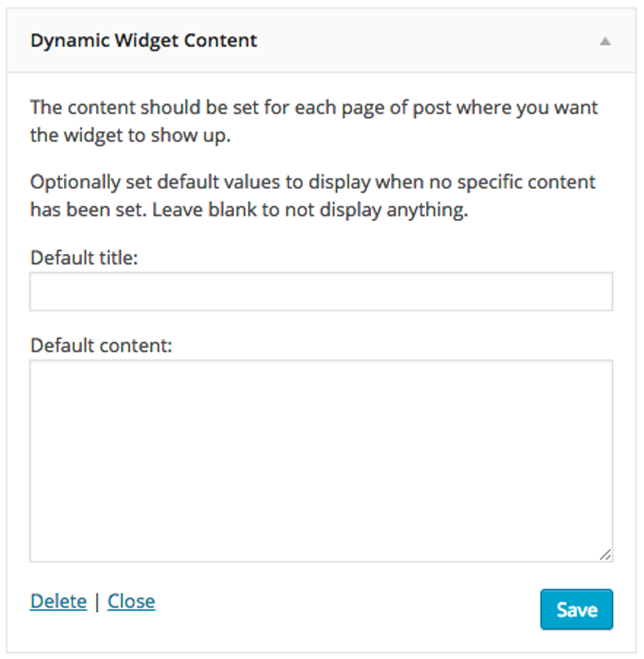The image size is (644, 659).
Task: Collapse the Dynamic Widget Content panel
Action: coord(605,40)
